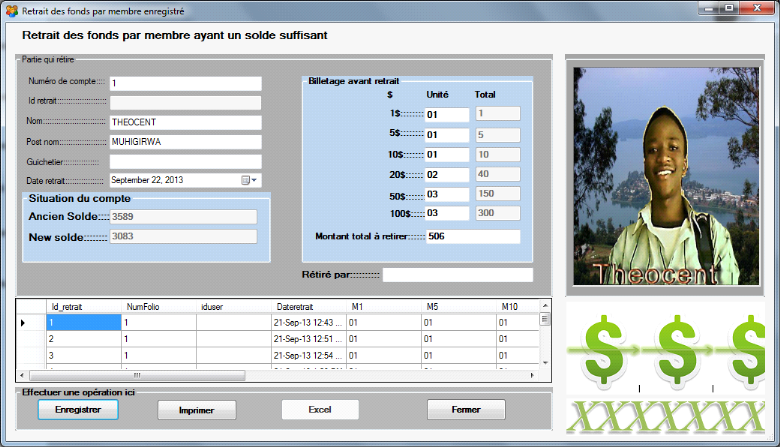Edit the 20$ unit quantity field
The image size is (780, 447).
[446, 174]
